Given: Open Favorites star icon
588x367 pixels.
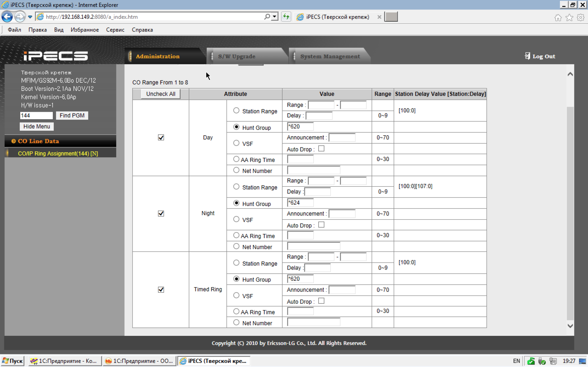Looking at the screenshot, I should pos(569,17).
